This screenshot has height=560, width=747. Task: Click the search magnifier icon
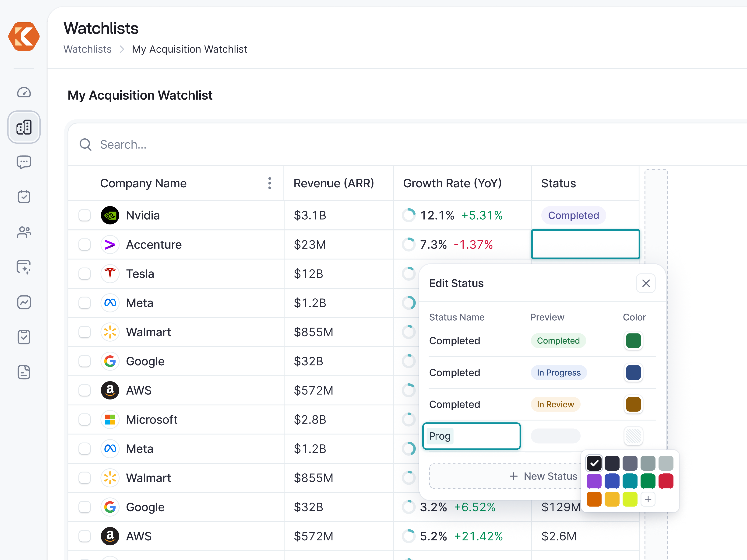85,144
